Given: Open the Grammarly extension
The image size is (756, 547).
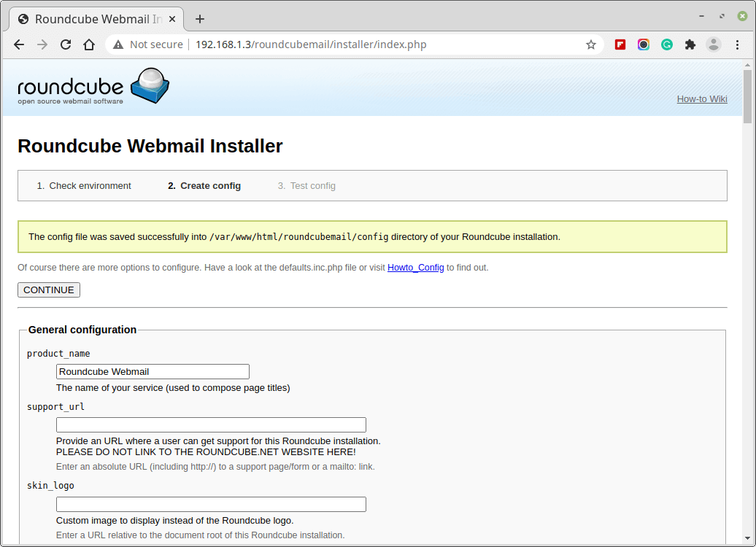Looking at the screenshot, I should click(x=667, y=44).
